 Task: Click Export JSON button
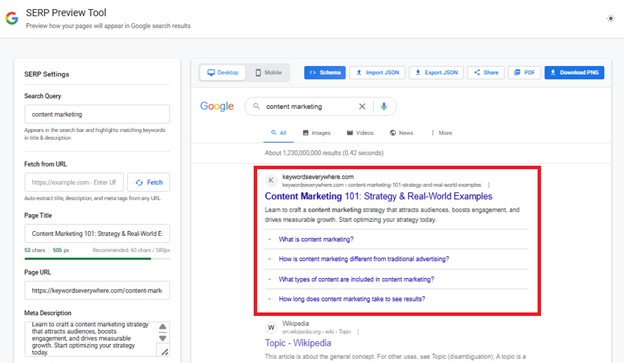point(436,72)
